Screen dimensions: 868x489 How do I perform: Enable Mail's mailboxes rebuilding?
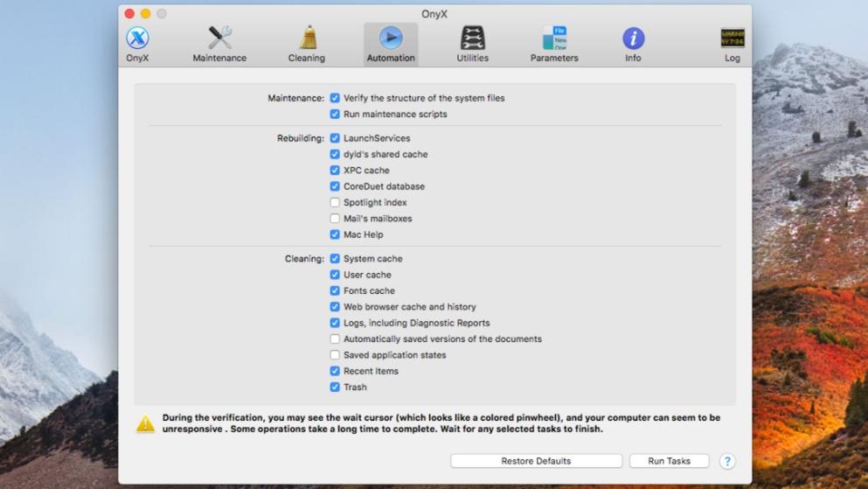point(335,218)
